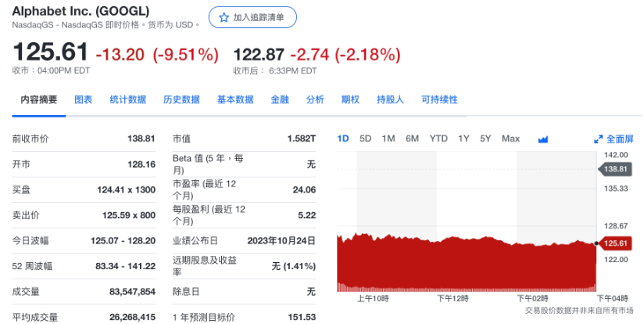Select the 1Y chart range
The width and height of the screenshot is (644, 324).
463,139
